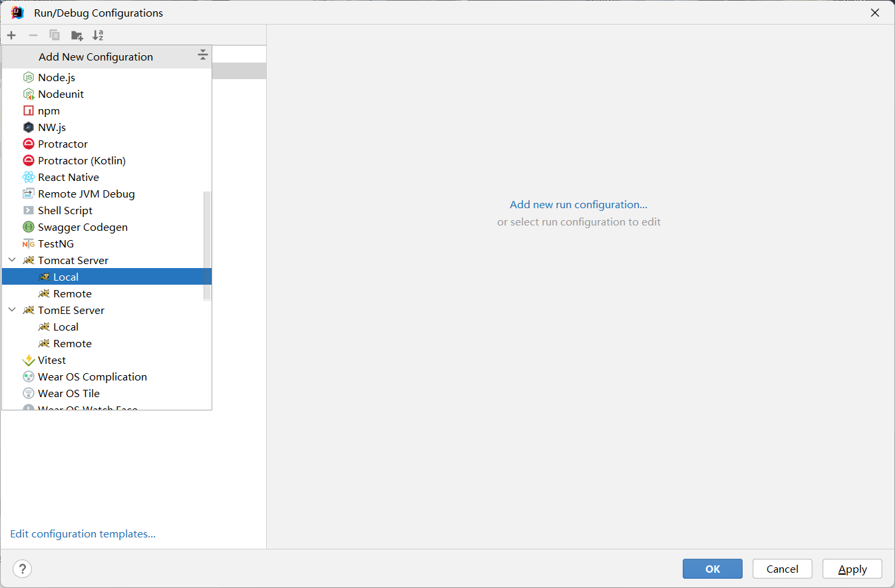895x588 pixels.
Task: Select the Nodeunit icon
Action: tap(29, 94)
